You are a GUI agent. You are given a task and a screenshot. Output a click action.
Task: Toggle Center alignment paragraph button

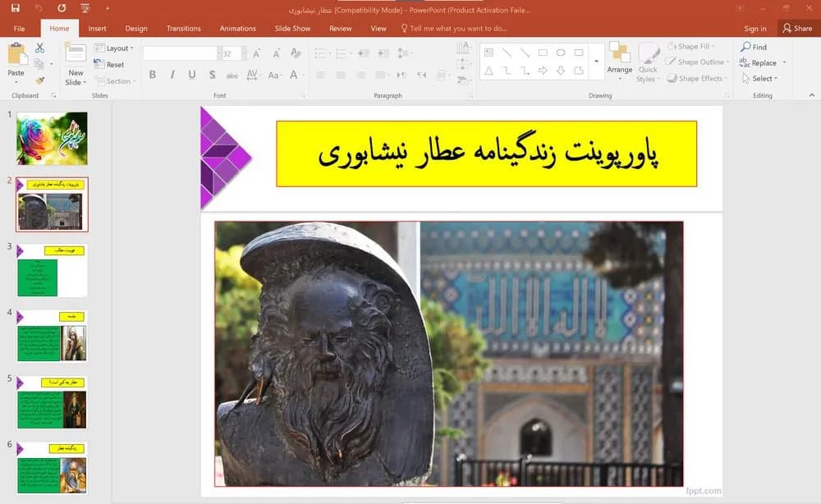(341, 75)
